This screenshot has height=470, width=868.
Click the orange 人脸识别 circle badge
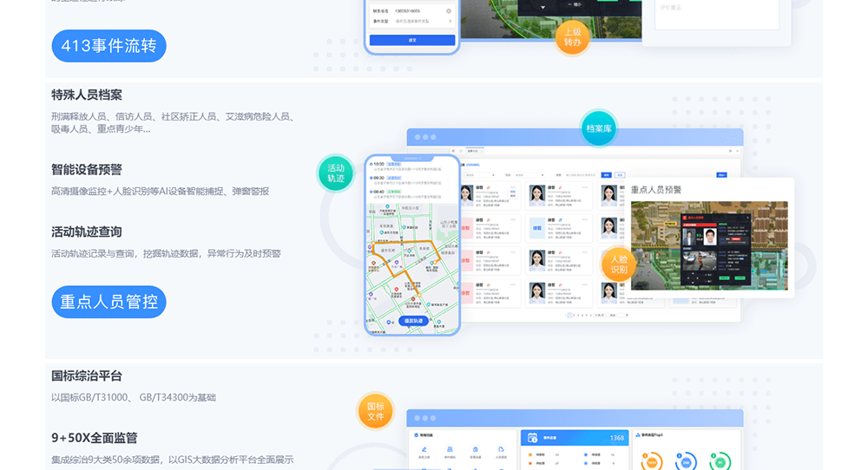tap(619, 264)
